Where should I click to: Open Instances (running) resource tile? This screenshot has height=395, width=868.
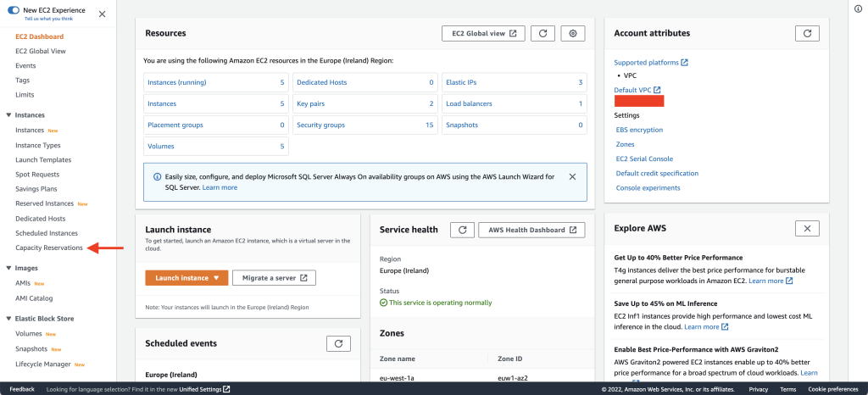point(216,82)
